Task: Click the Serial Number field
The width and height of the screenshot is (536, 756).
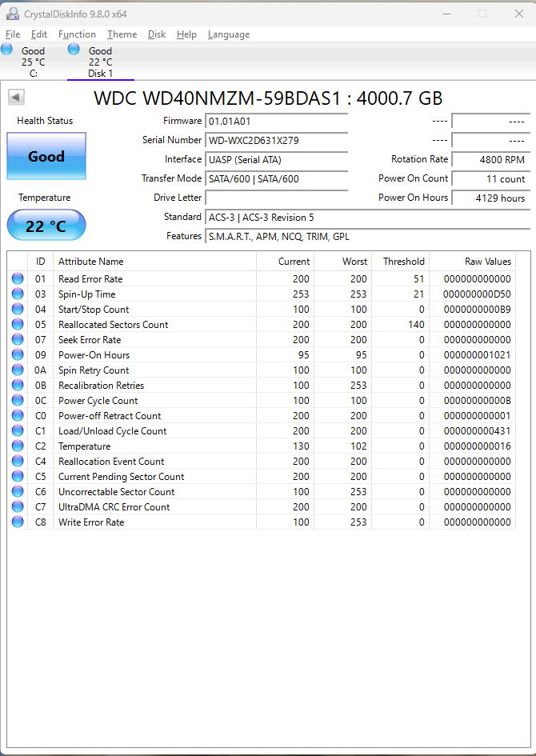Action: pyautogui.click(x=276, y=140)
